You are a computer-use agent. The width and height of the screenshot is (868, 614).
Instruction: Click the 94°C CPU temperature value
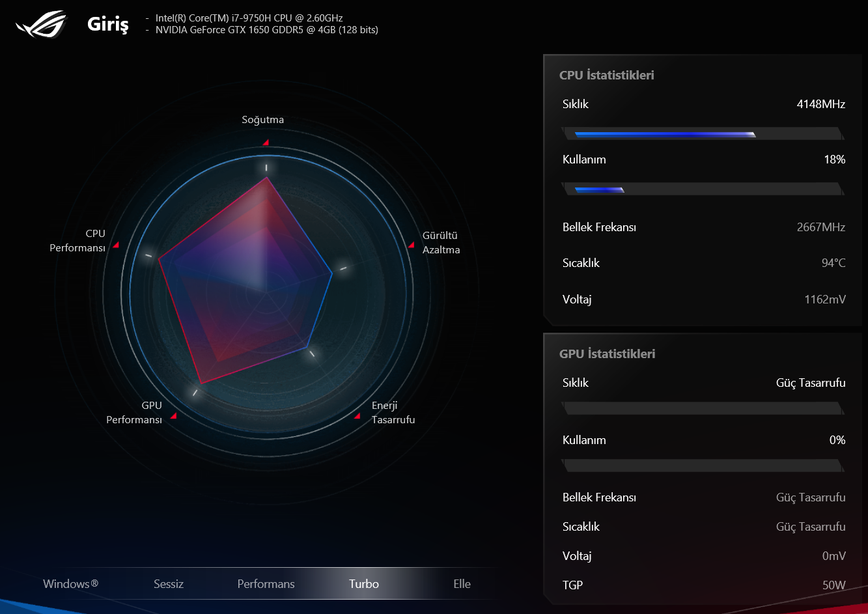[833, 263]
